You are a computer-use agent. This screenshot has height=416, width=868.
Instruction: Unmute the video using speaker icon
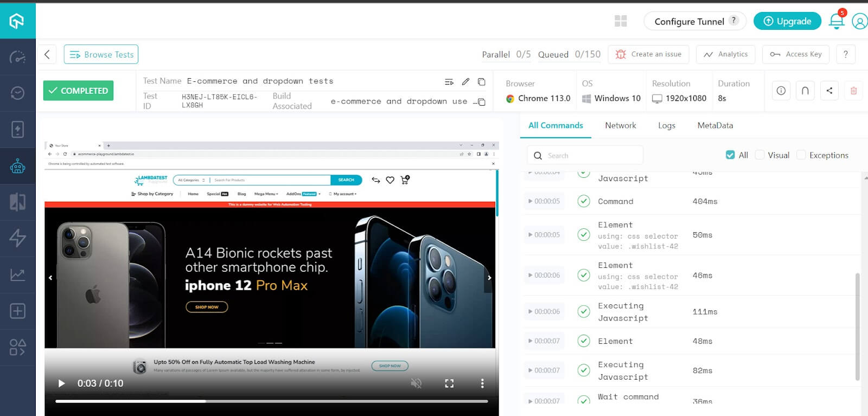tap(416, 383)
